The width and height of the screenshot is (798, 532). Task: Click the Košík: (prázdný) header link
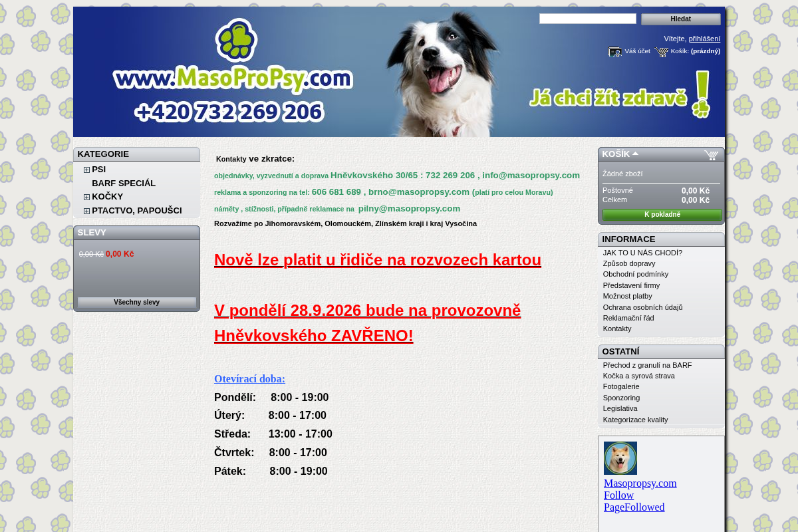(695, 51)
